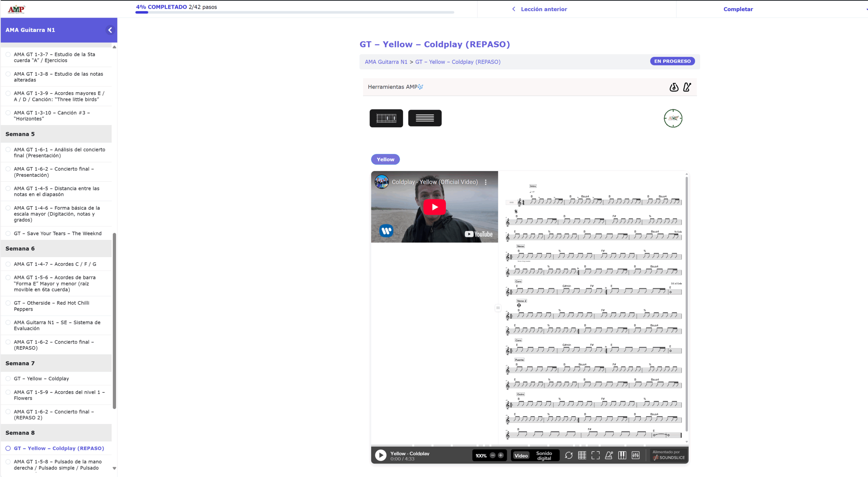Mark 'GT – Yellow – Coldplay' lesson circle
Image resolution: width=868 pixels, height=477 pixels.
8,378
